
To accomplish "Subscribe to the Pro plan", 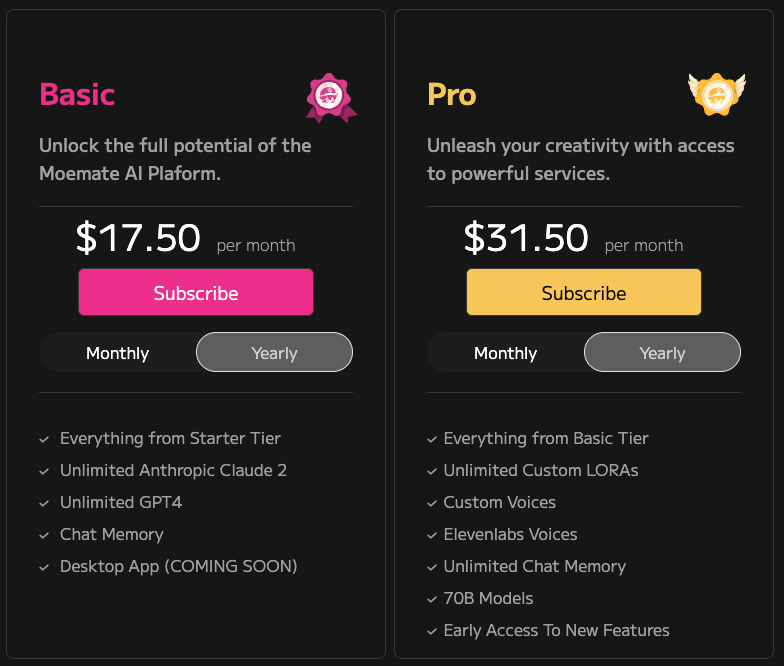I will pos(584,293).
